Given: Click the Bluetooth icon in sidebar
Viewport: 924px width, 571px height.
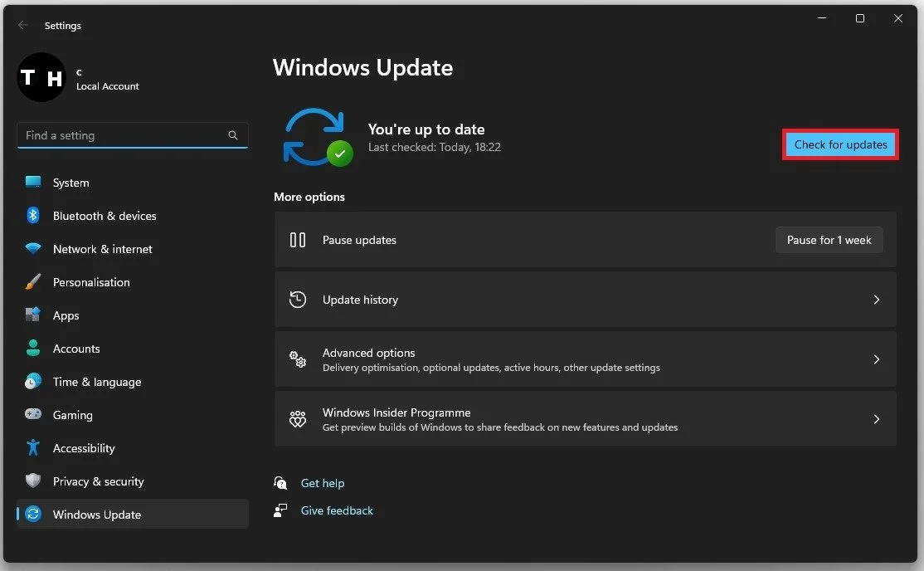Looking at the screenshot, I should coord(33,215).
